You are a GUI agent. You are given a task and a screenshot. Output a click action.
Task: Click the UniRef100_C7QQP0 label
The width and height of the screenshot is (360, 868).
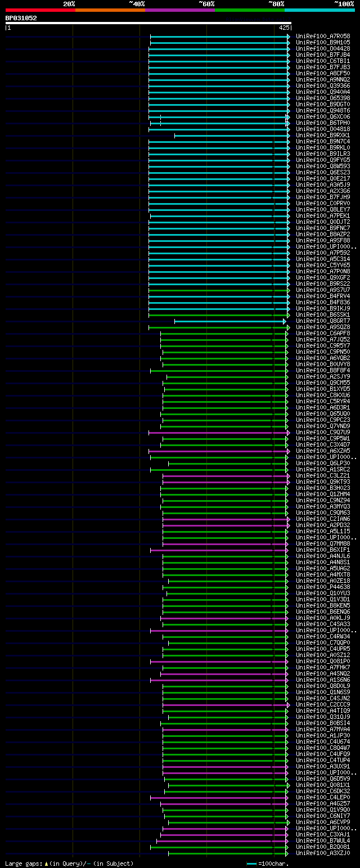[323, 642]
